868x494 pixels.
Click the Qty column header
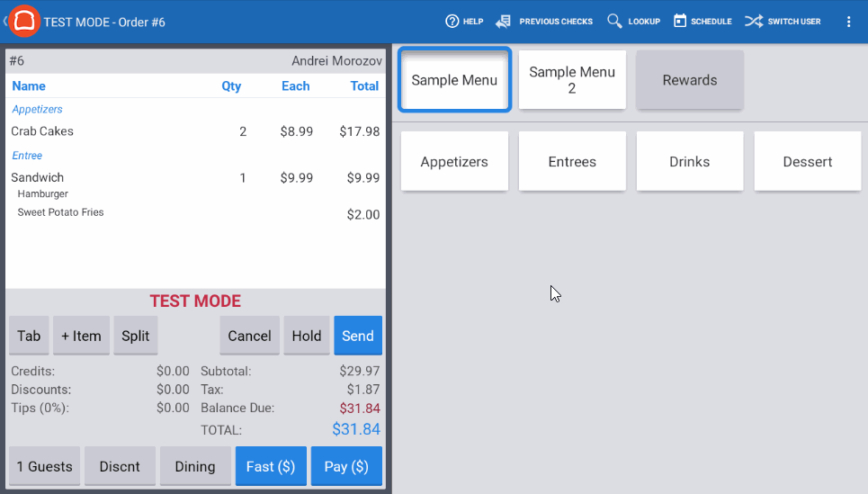[x=231, y=85]
